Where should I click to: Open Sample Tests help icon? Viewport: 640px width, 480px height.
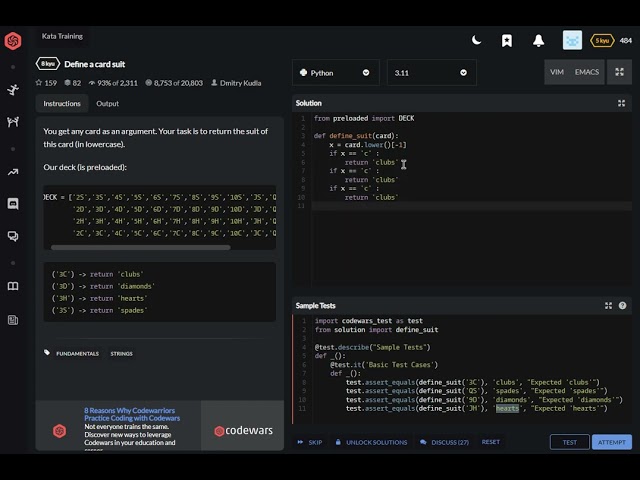pos(622,306)
